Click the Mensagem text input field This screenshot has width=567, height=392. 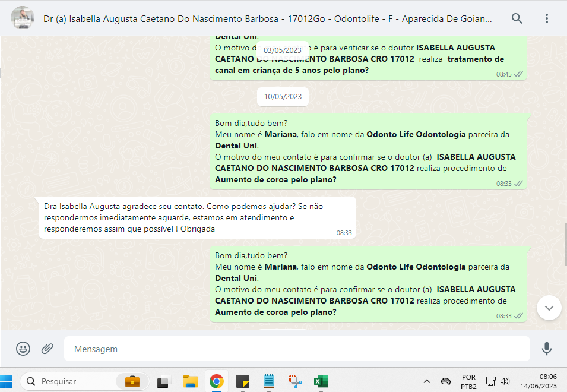297,349
